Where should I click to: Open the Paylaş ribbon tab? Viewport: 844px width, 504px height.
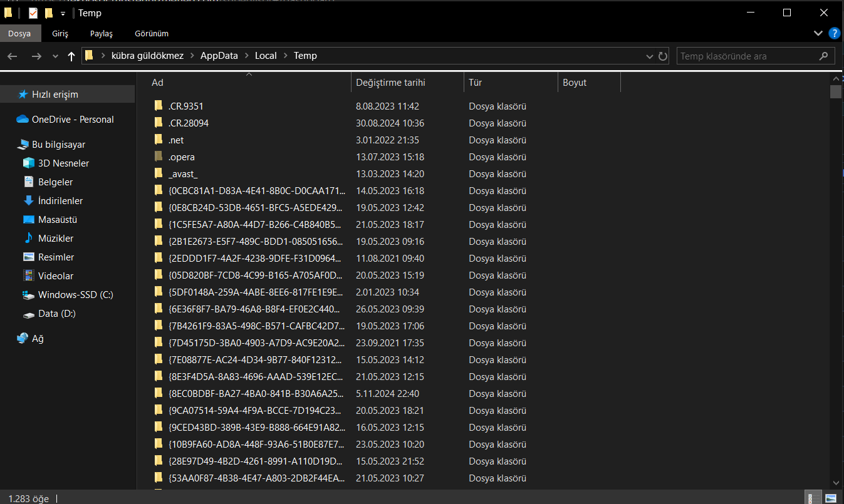pyautogui.click(x=102, y=34)
